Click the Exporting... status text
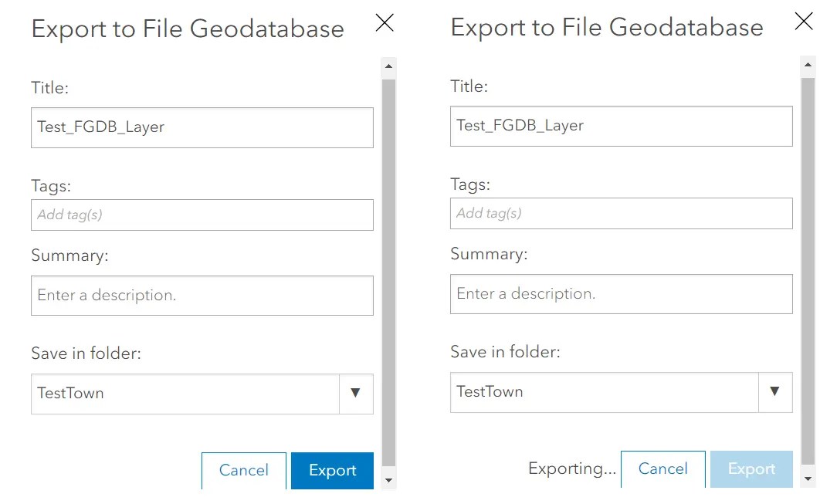 [572, 468]
